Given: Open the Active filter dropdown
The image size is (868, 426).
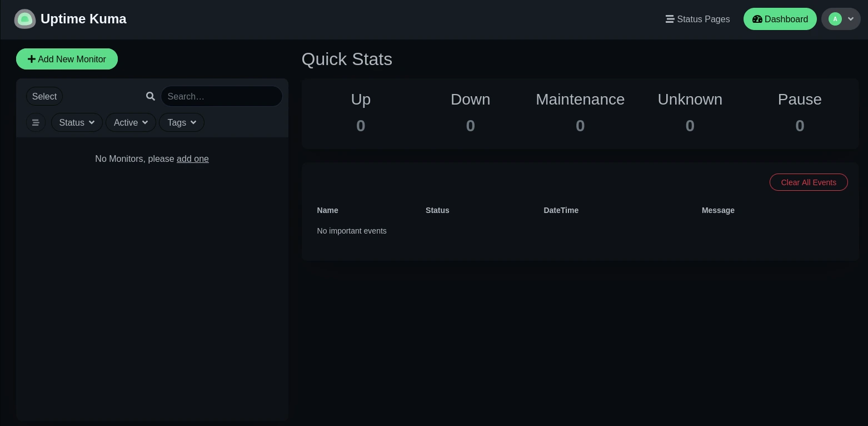Looking at the screenshot, I should point(131,122).
